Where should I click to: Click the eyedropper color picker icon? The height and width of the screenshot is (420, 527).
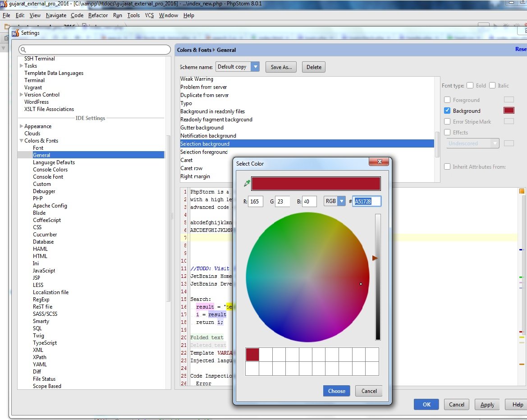[247, 183]
